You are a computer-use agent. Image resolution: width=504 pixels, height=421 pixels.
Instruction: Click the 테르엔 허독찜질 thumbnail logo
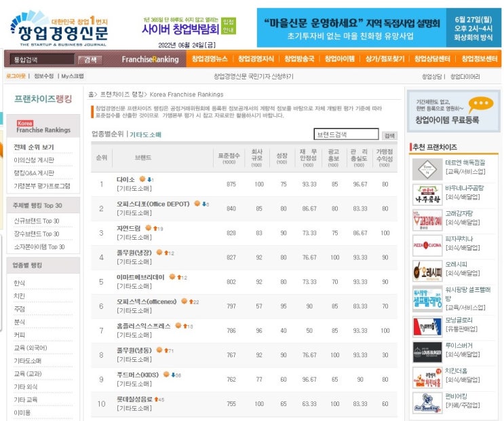[427, 169]
